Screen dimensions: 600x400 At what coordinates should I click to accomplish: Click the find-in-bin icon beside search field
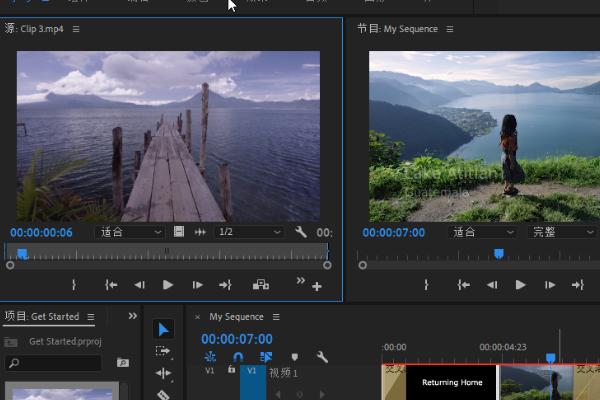point(123,362)
